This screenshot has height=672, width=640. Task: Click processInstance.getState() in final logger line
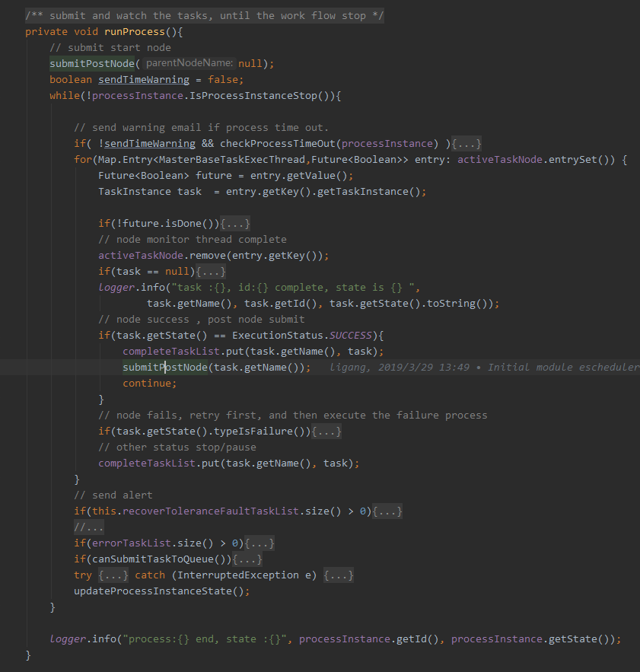pyautogui.click(x=530, y=639)
